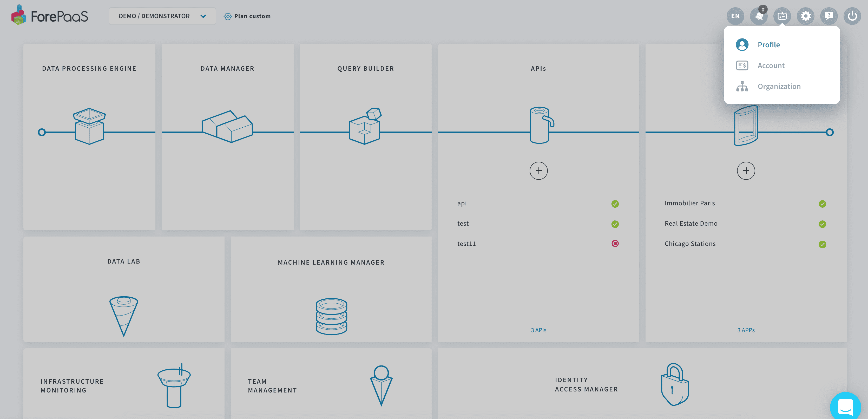Click the Profile avatar icon
Screen dimensions: 868x419
(742, 44)
